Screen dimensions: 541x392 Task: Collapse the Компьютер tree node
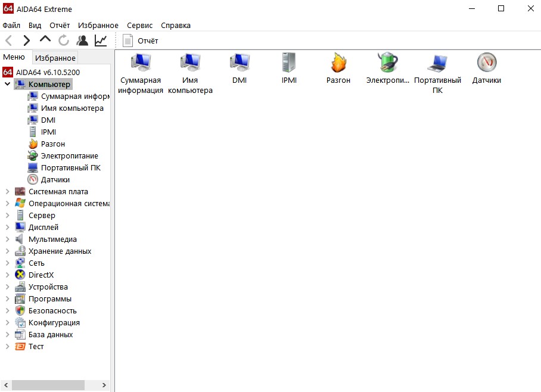point(8,85)
